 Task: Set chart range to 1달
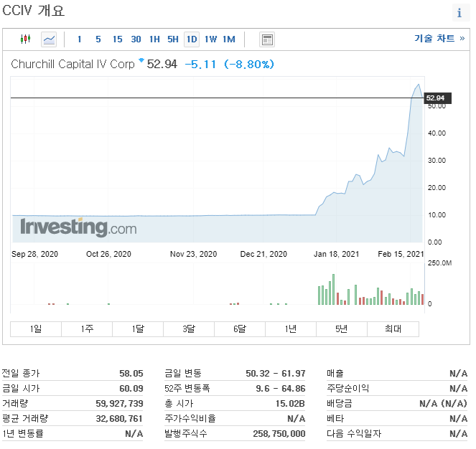(x=138, y=329)
